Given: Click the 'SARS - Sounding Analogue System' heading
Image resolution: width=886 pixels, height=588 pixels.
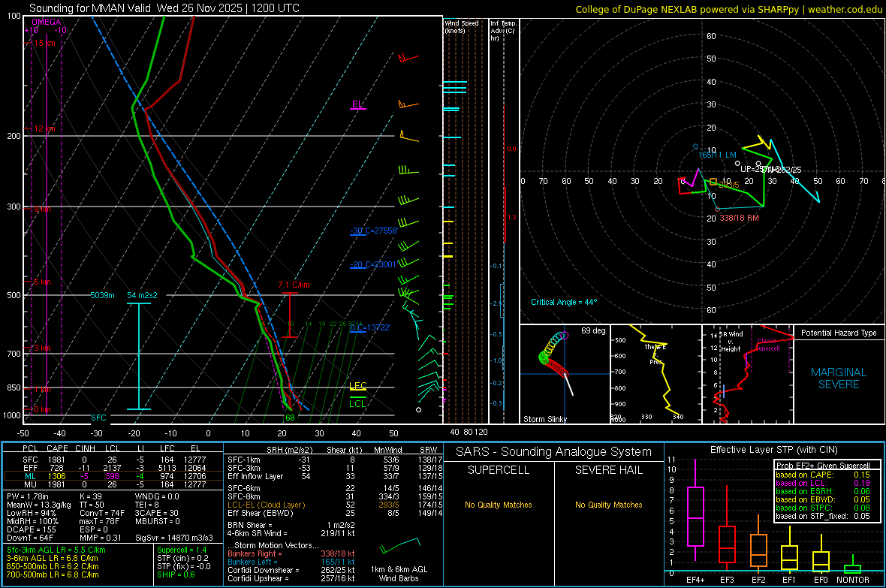Looking at the screenshot, I should click(554, 451).
